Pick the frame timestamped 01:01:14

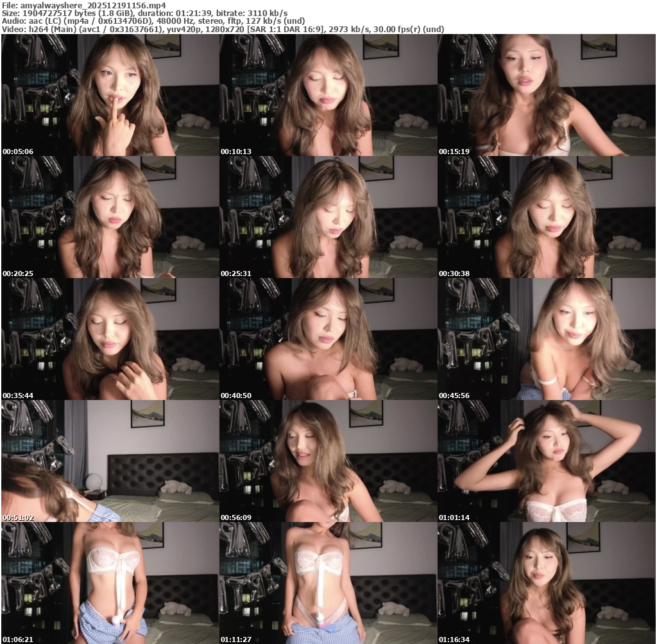click(x=547, y=461)
